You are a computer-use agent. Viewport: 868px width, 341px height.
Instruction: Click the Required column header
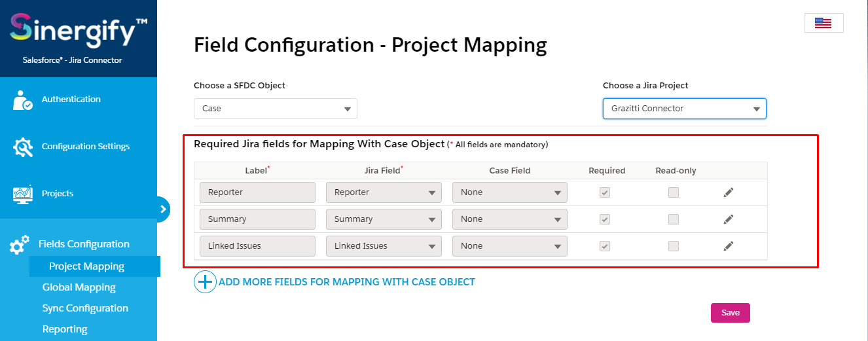(x=607, y=171)
